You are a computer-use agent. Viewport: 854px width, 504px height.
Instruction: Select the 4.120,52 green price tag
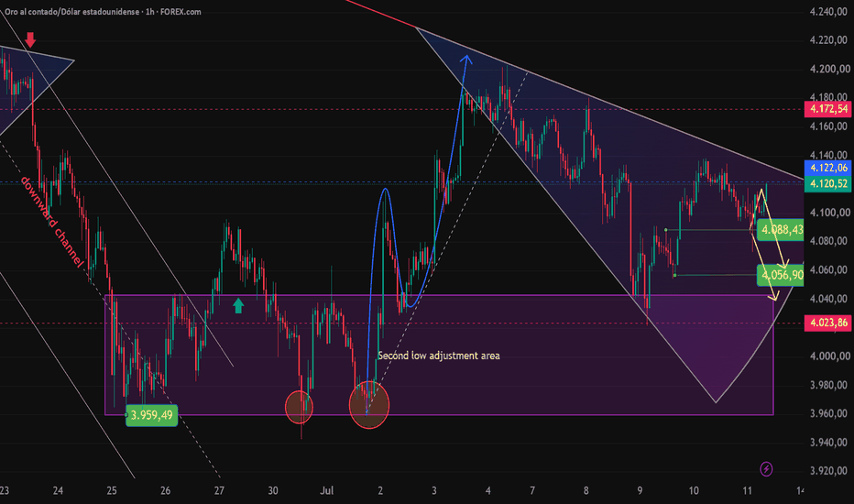tap(827, 183)
